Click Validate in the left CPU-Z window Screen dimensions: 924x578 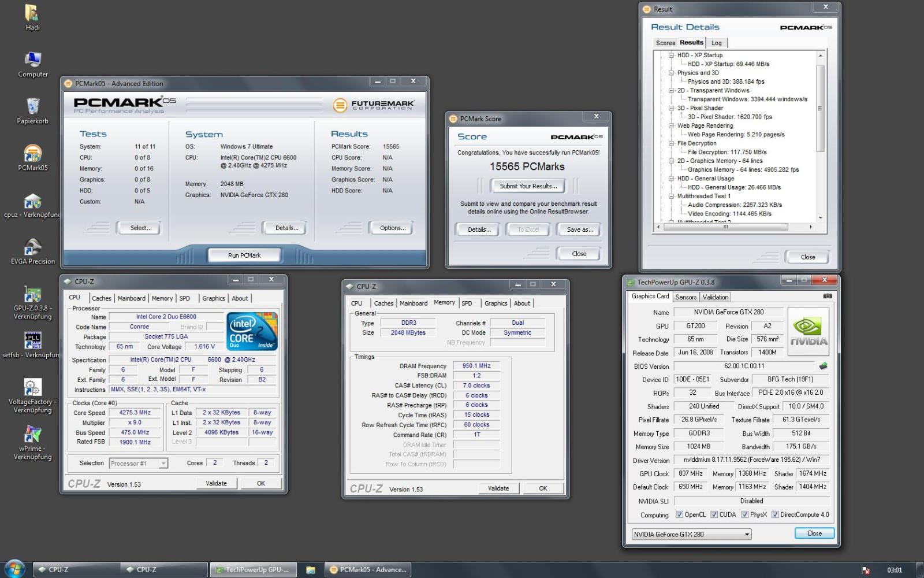217,483
